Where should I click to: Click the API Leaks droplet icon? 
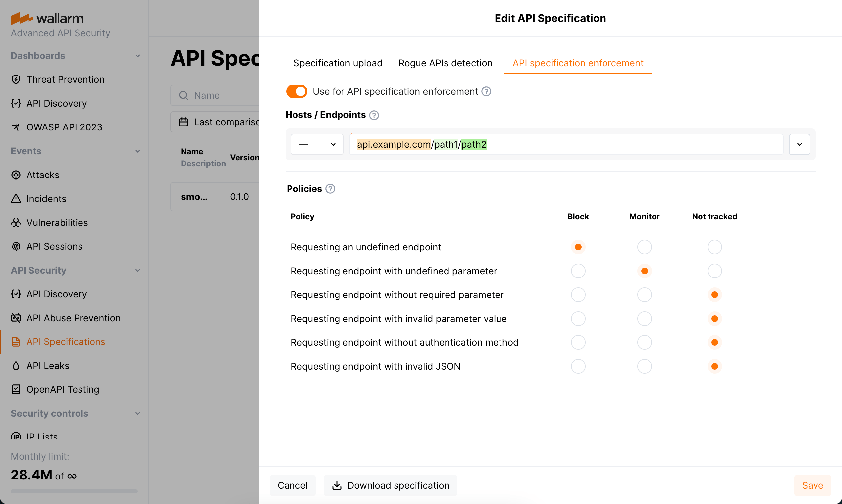16,366
